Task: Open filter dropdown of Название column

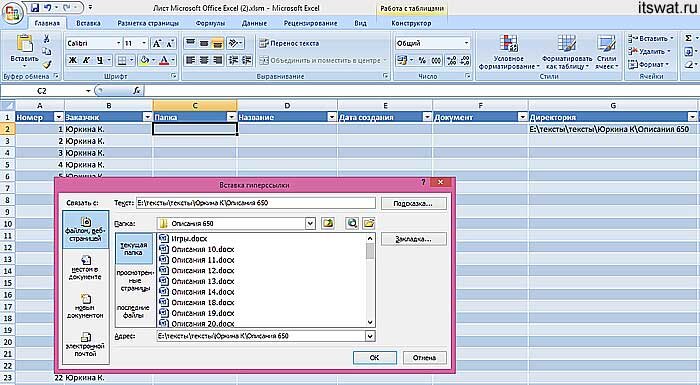Action: tap(332, 117)
